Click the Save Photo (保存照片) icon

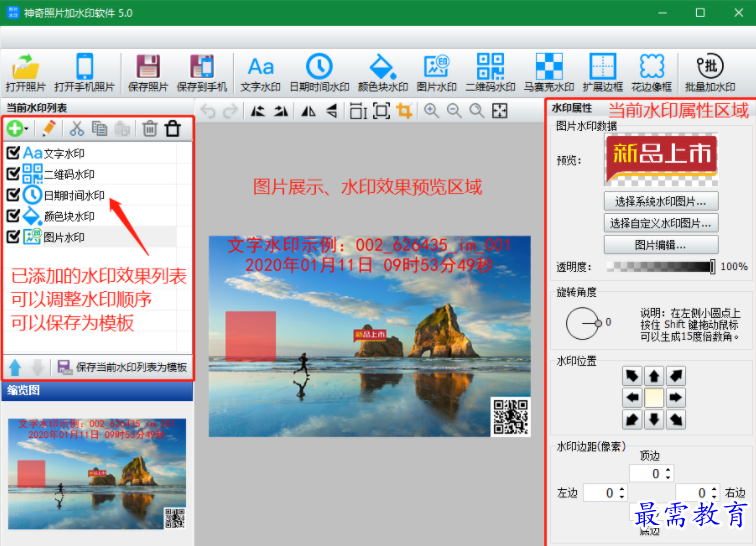tap(148, 72)
